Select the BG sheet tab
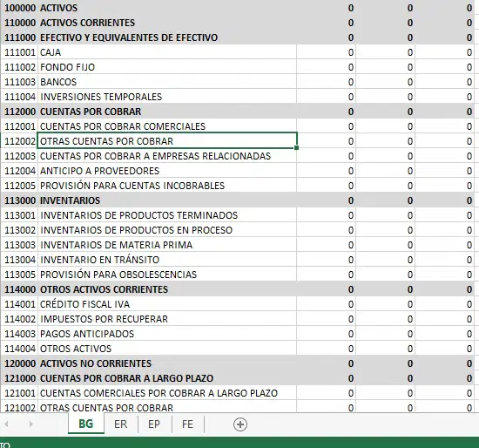The image size is (479, 448). coord(86,424)
